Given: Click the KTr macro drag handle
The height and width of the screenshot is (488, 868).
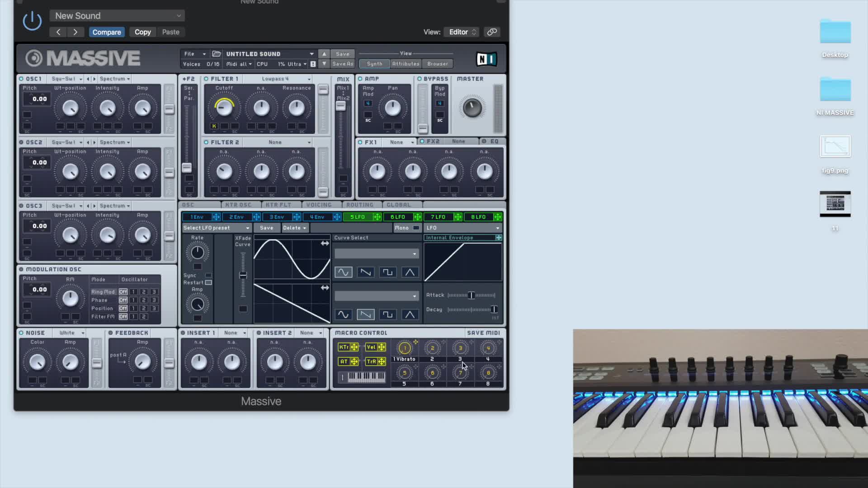Looking at the screenshot, I should [354, 347].
